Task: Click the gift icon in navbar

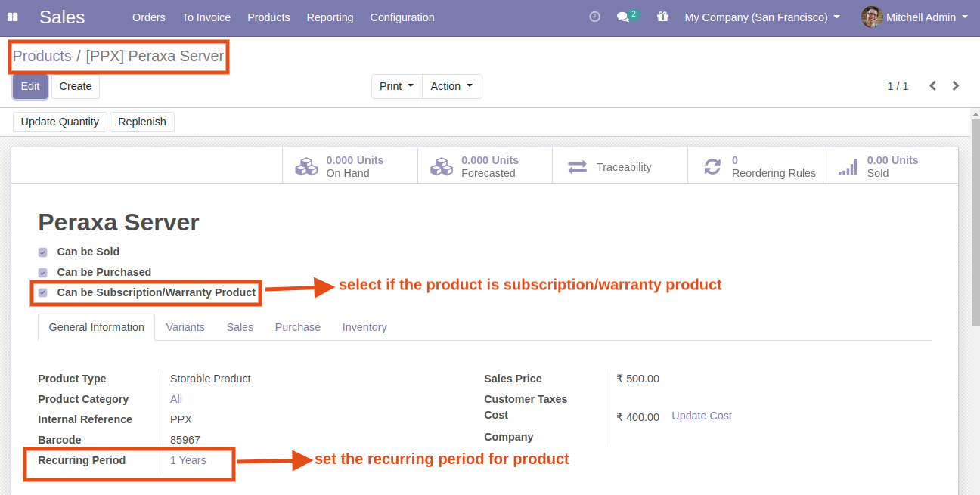Action: (x=662, y=17)
